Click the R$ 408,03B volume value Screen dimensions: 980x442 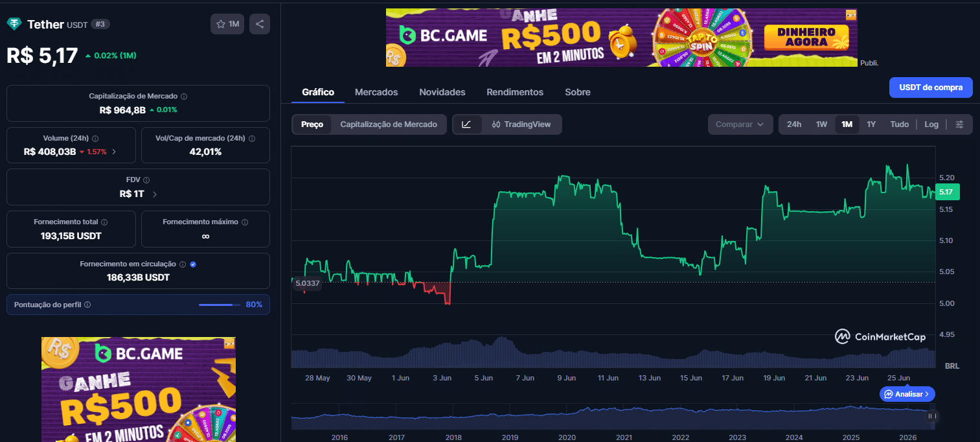point(50,152)
